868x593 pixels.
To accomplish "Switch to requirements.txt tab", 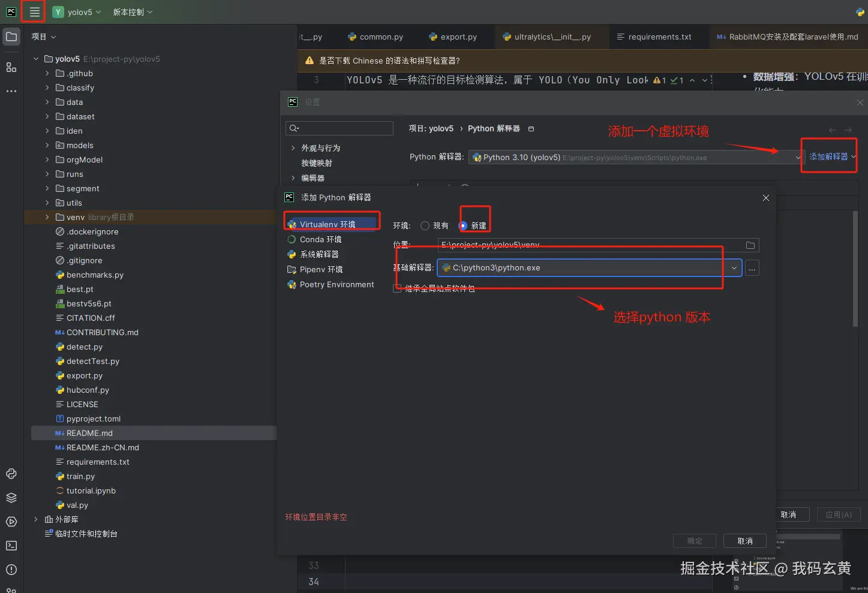I will coord(654,37).
